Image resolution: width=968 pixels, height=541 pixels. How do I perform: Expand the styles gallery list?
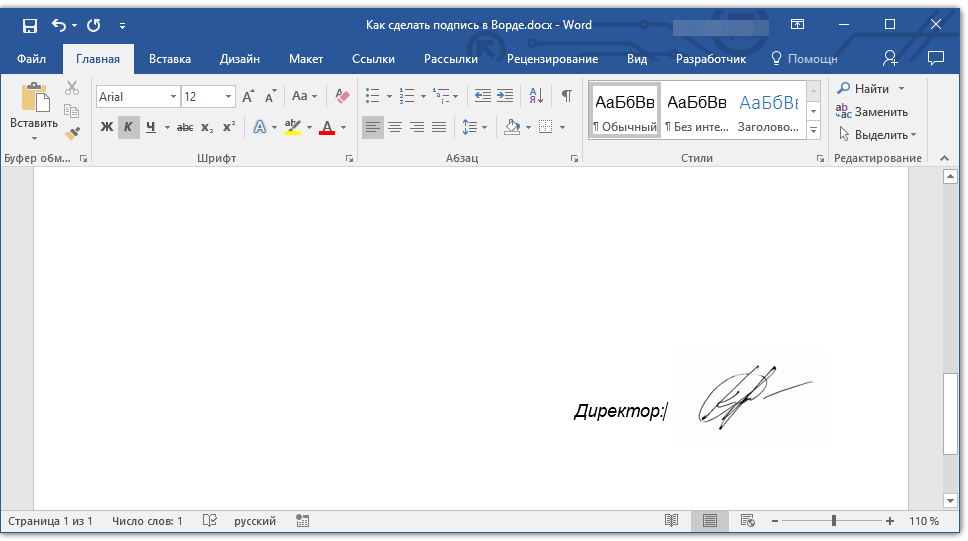tap(813, 131)
